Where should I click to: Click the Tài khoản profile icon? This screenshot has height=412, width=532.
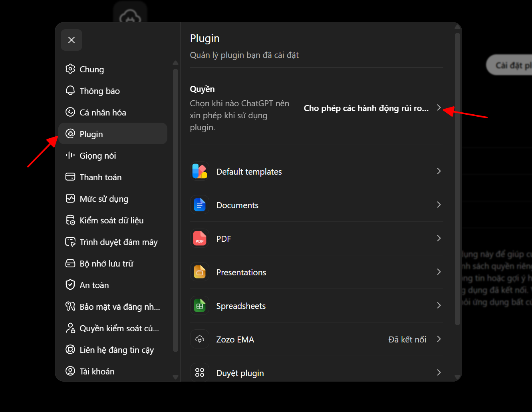click(x=70, y=371)
